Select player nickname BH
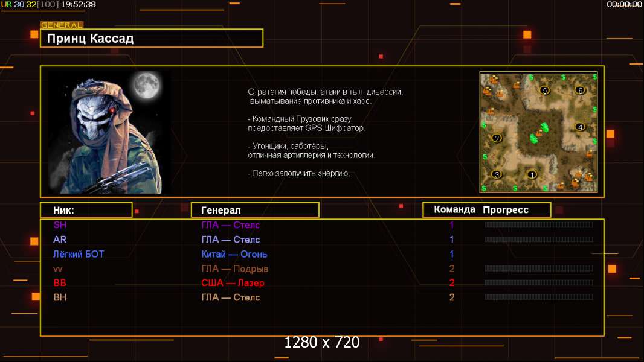 [60, 297]
